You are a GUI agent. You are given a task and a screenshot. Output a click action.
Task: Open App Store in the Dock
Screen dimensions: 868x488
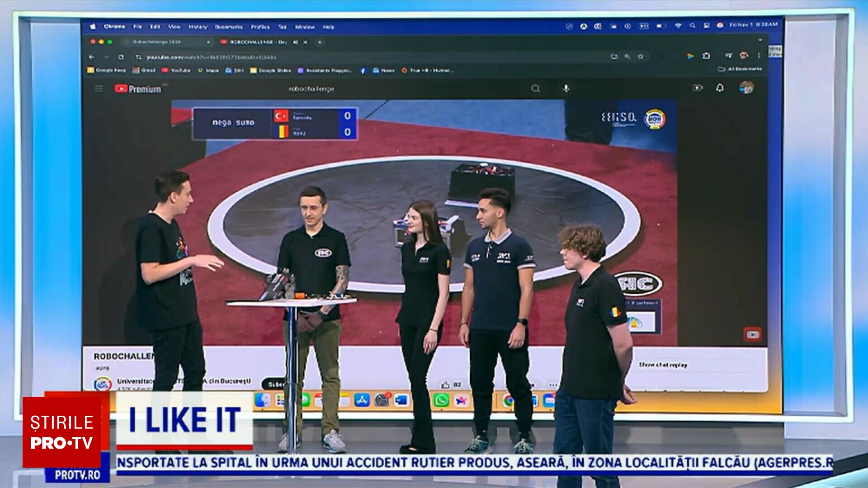point(362,400)
